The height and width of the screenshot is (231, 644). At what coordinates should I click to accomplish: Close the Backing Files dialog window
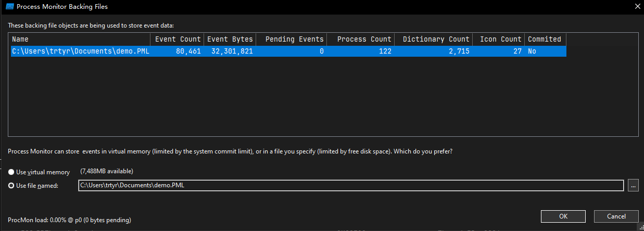click(637, 7)
